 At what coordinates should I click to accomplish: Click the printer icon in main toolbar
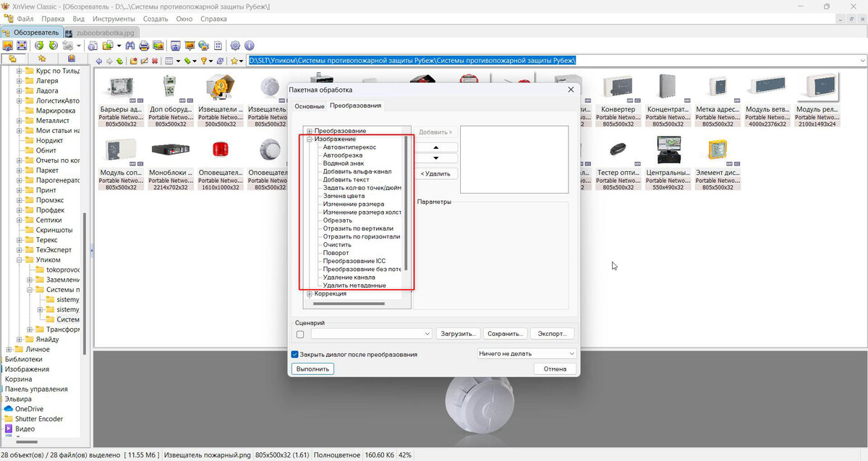[144, 46]
